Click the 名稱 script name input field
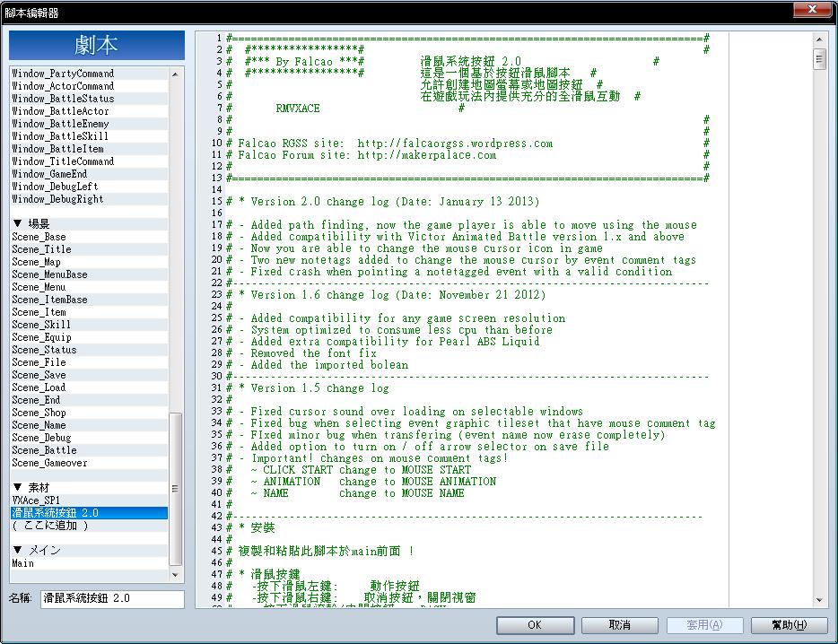This screenshot has height=644, width=838. pos(112,598)
